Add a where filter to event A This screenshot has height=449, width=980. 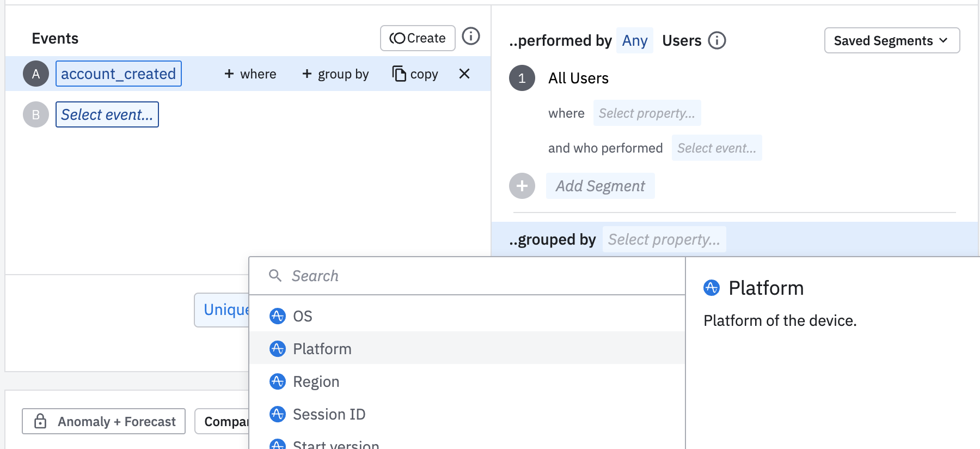coord(250,74)
